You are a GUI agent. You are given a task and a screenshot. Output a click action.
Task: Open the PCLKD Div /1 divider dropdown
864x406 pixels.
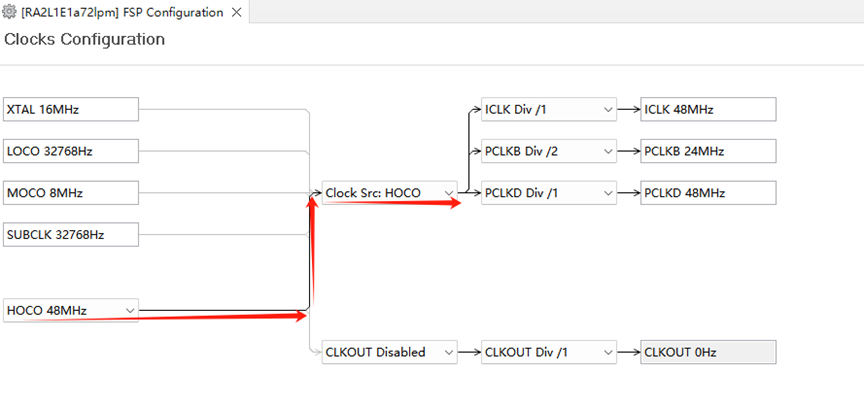click(x=549, y=193)
